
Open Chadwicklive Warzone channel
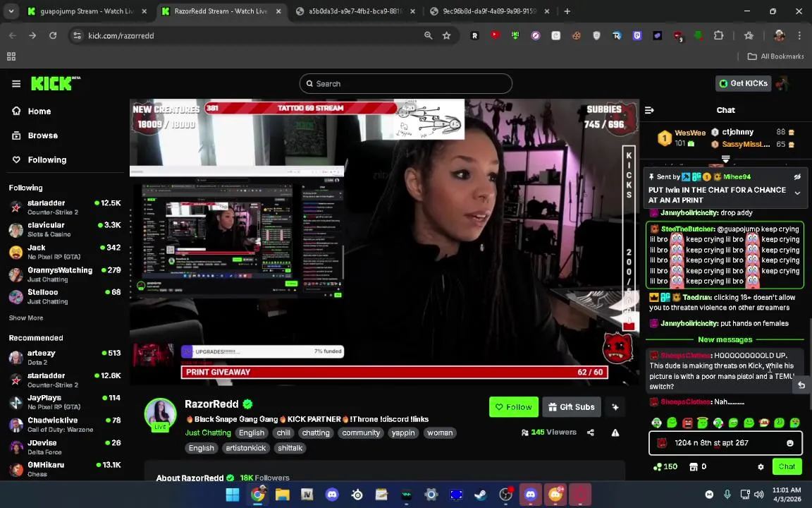[65, 424]
